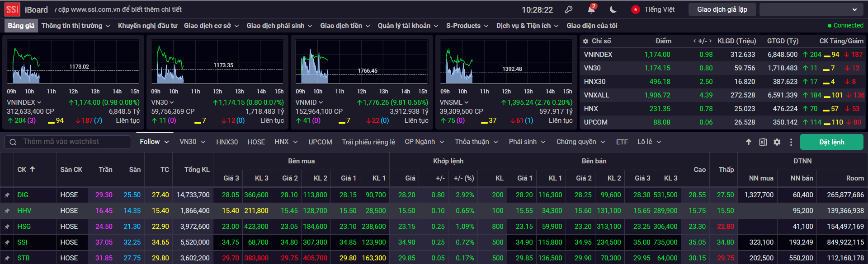Open the three-dot more options menu

(791, 142)
